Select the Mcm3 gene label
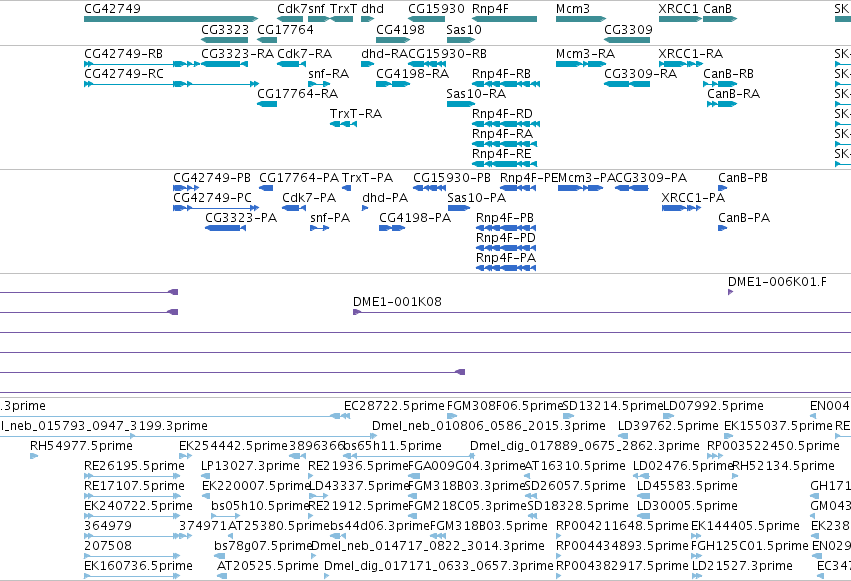851x581 pixels. point(573,9)
